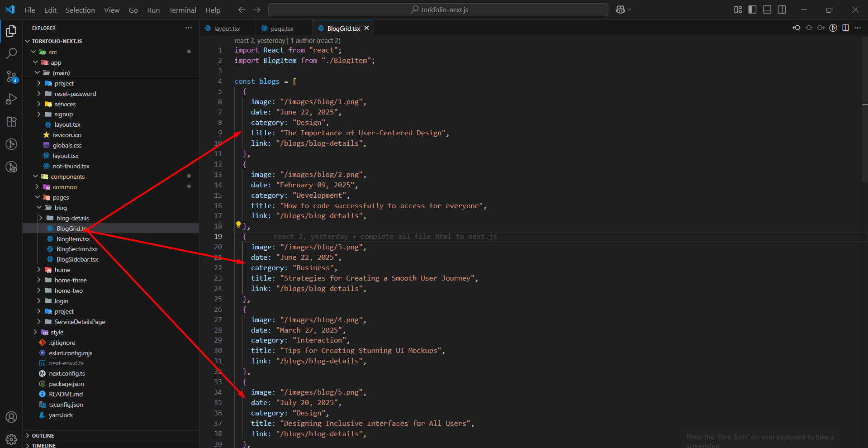Close the BlogGrid.tsx tab

(367, 28)
